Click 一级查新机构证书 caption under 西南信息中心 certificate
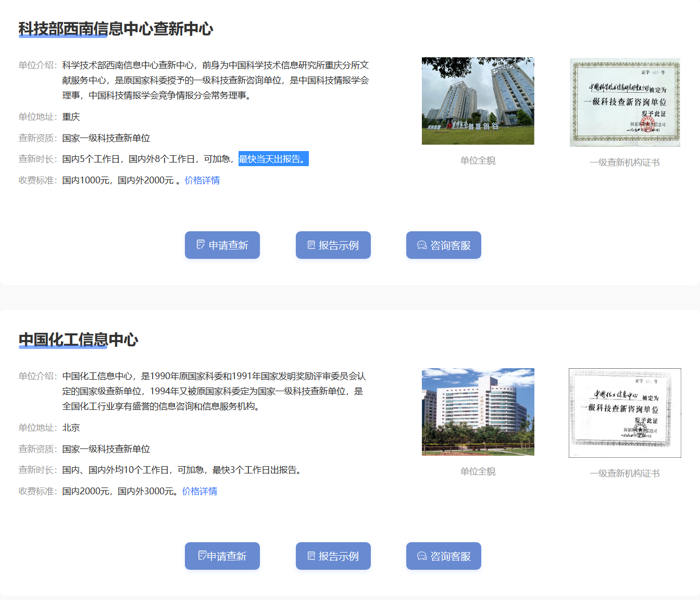 point(625,162)
